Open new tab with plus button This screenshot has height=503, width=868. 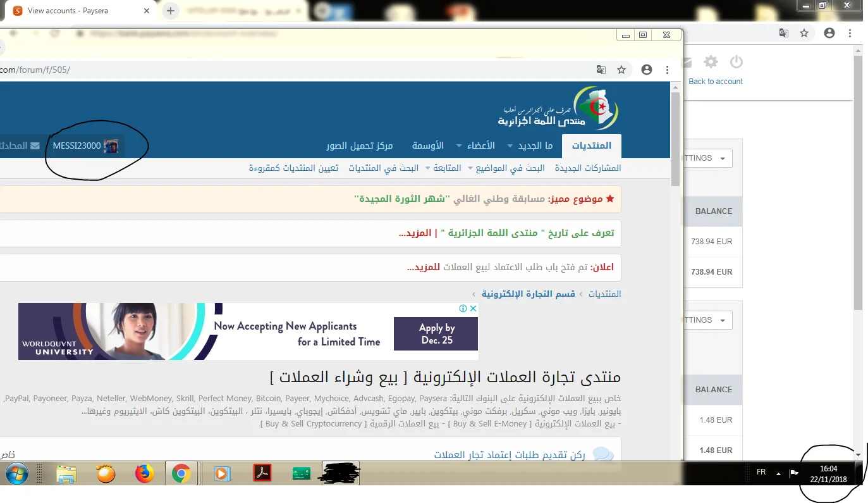tap(170, 11)
